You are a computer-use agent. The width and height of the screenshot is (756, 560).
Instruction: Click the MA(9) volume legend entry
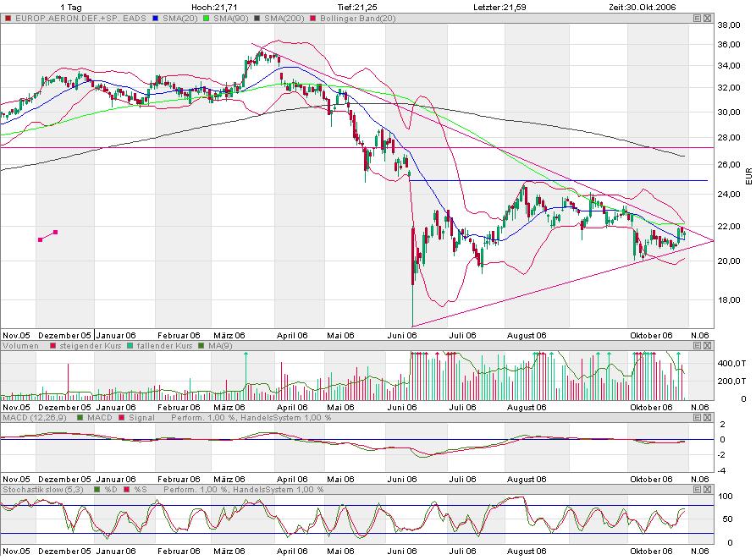click(x=216, y=346)
